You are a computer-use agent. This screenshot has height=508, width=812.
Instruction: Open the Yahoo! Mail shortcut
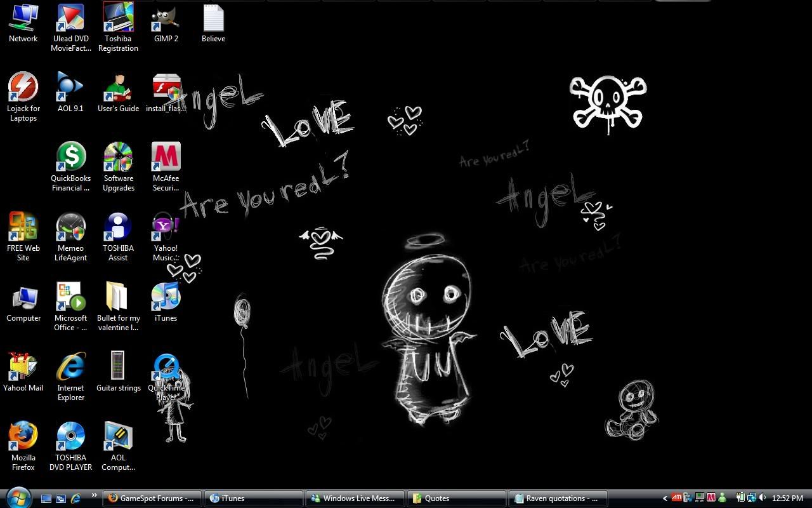[x=23, y=371]
